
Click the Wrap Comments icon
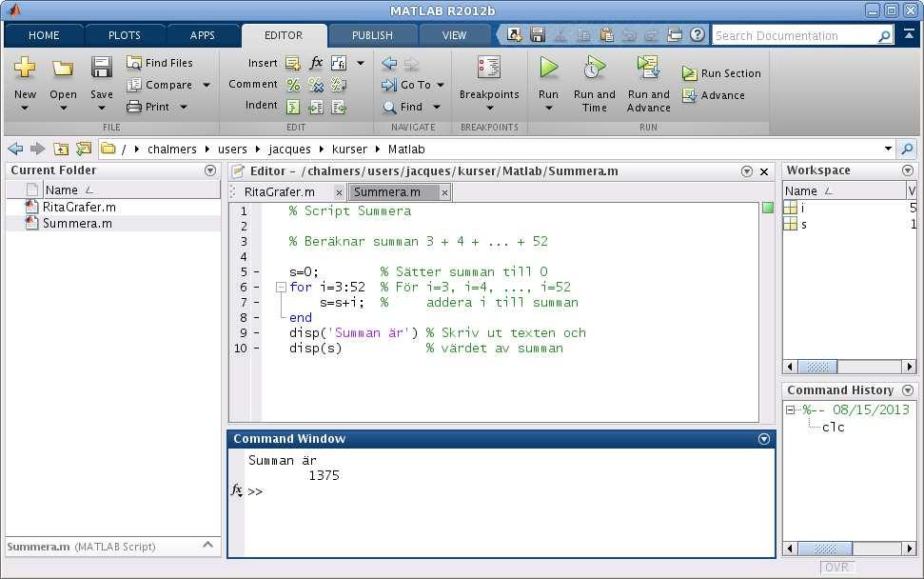pyautogui.click(x=339, y=85)
